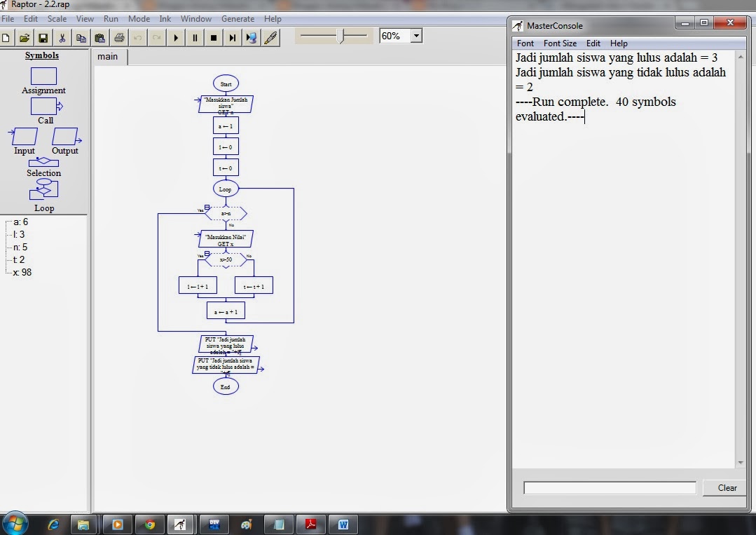Open MasterConsole Font Size menu
The height and width of the screenshot is (535, 756).
560,43
